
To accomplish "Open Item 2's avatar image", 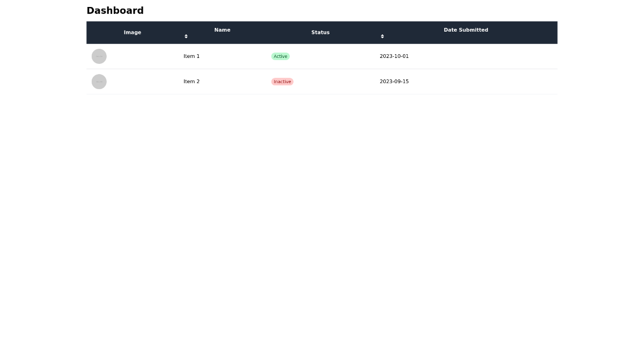I will pos(99,82).
